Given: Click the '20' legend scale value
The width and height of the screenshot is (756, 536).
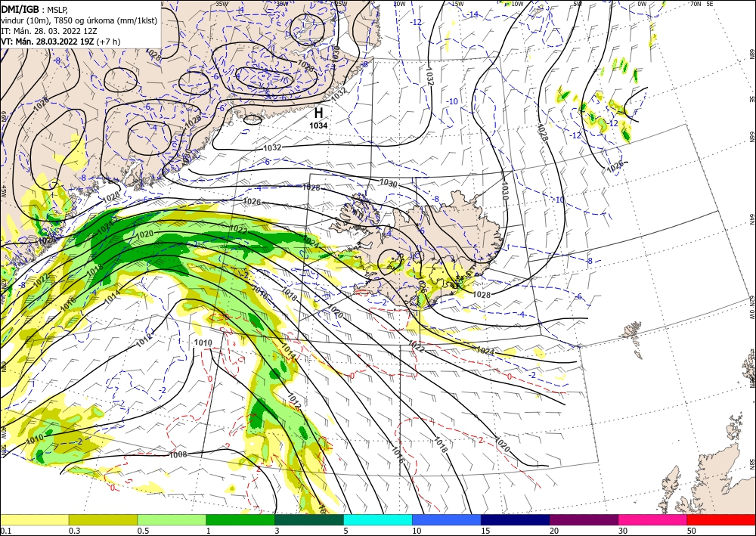Looking at the screenshot, I should [x=554, y=531].
